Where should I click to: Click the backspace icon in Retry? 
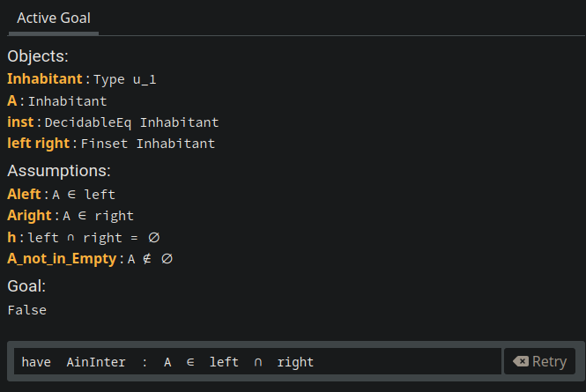tap(521, 361)
